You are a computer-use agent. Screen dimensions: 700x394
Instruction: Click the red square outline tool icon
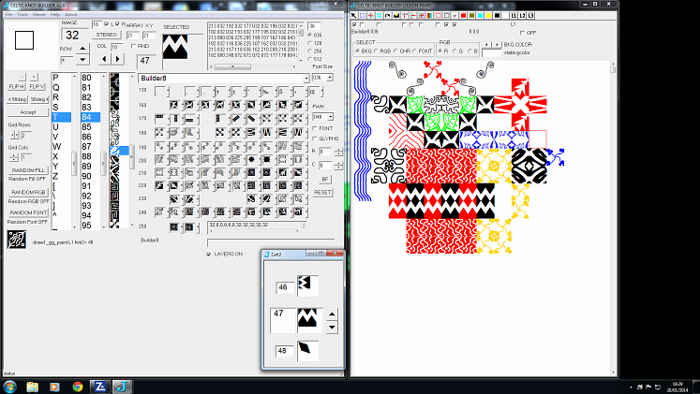click(438, 16)
